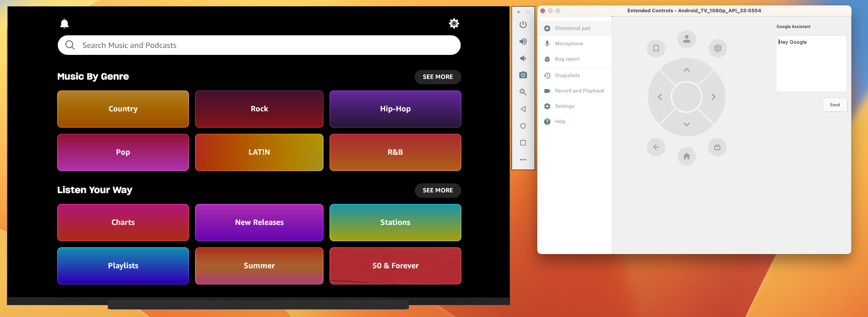This screenshot has width=868, height=317.
Task: Click the emulator overview square icon
Action: (x=523, y=143)
